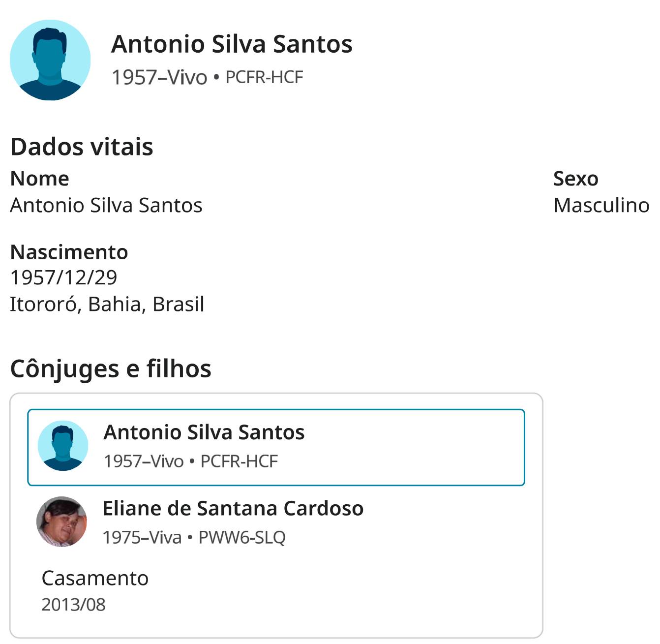660x644 pixels.
Task: Click the birth date 1957/12/29
Action: (x=64, y=277)
